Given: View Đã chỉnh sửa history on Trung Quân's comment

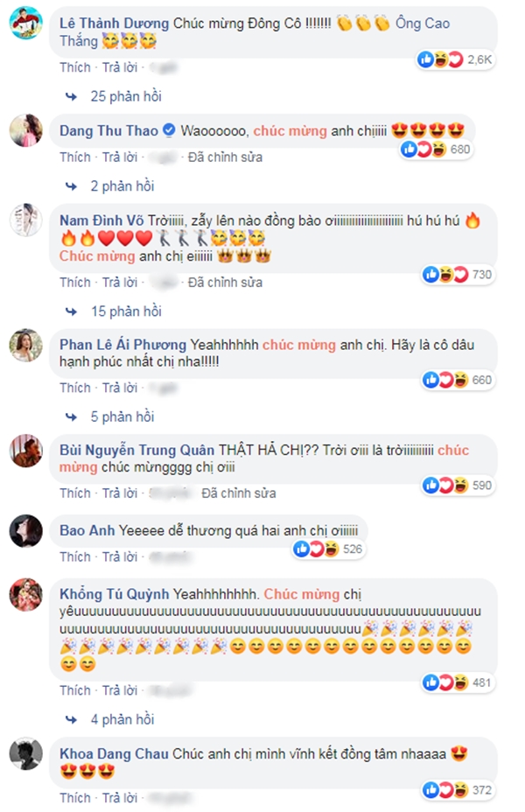Looking at the screenshot, I should tap(238, 493).
